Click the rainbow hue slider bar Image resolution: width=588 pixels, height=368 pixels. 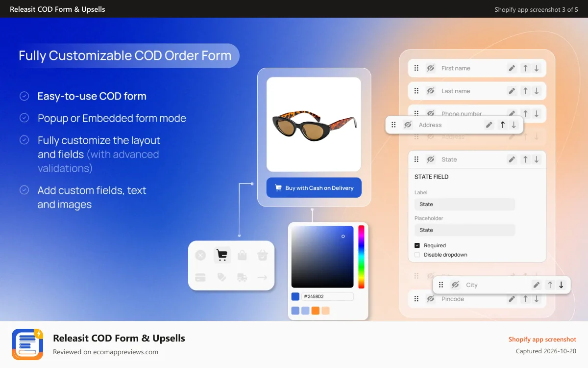click(x=361, y=257)
